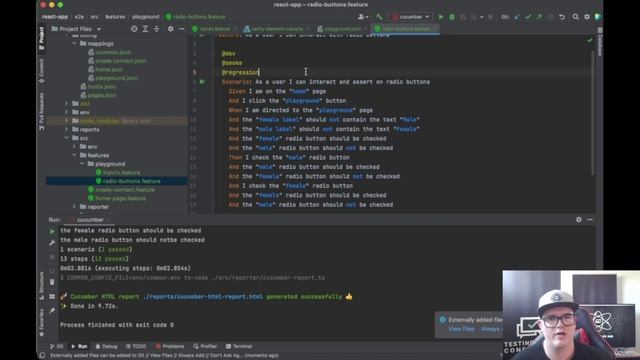Hide the Project tool window
Screen dimensions: 640x360
[x=182, y=29]
